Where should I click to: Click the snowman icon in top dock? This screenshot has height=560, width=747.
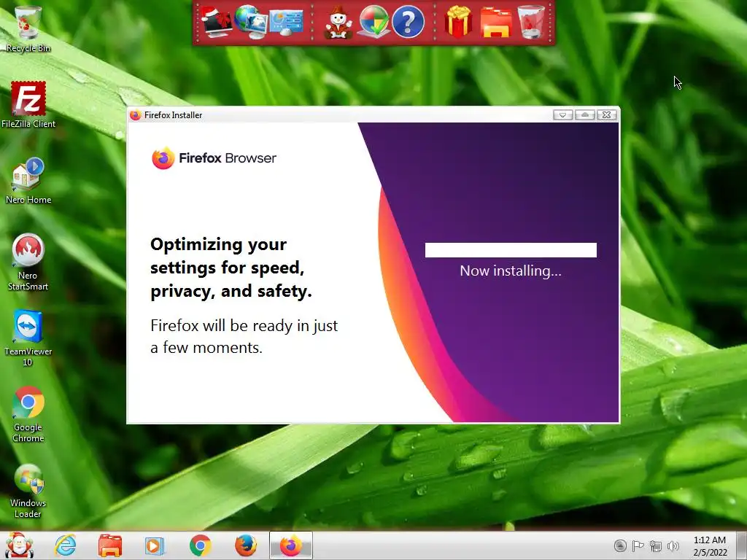click(x=338, y=22)
